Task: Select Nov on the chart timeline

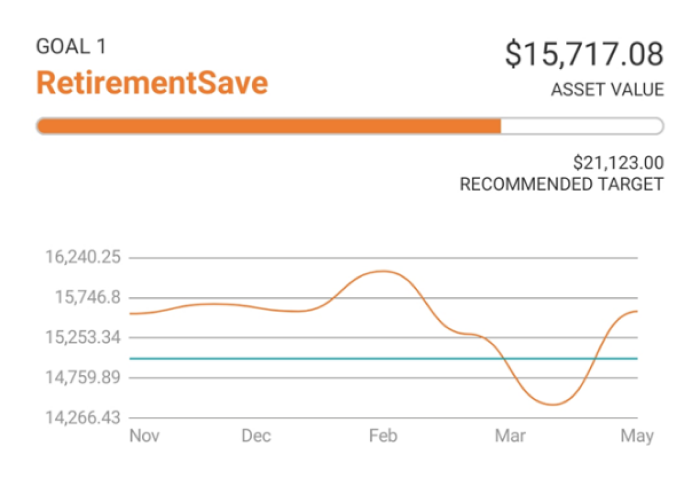Action: coord(145,436)
